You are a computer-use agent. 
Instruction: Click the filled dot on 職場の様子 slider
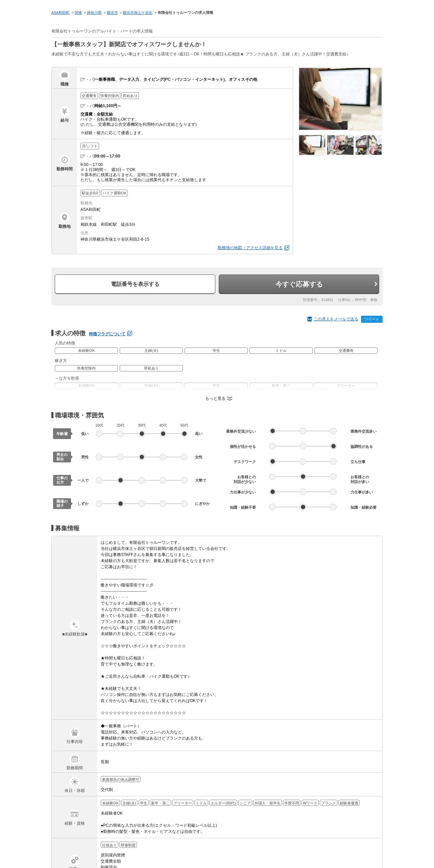click(120, 504)
